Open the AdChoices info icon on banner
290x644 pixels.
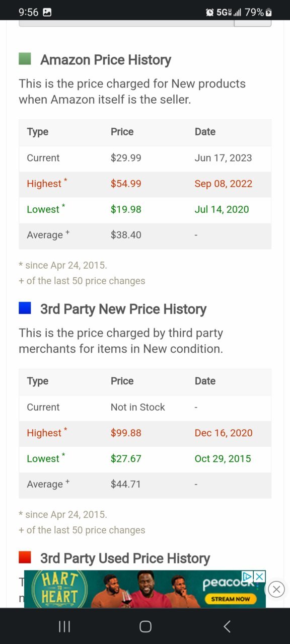pyautogui.click(x=247, y=576)
